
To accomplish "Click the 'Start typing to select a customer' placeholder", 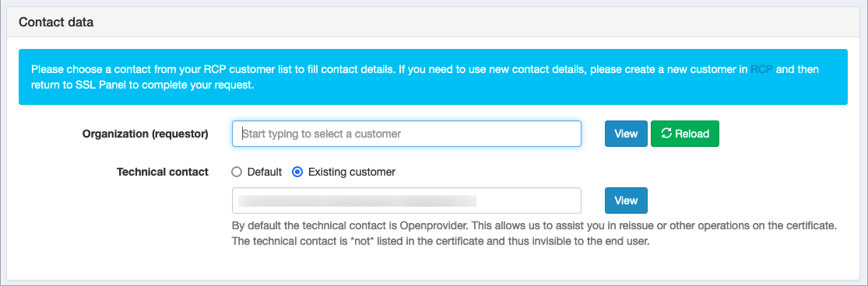I will click(x=322, y=134).
